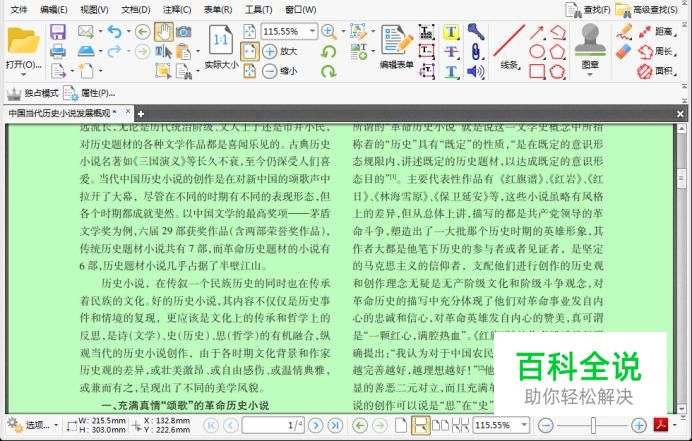This screenshot has width=692, height=441.
Task: Click the blue Undo arrow icon
Action: [x=114, y=32]
